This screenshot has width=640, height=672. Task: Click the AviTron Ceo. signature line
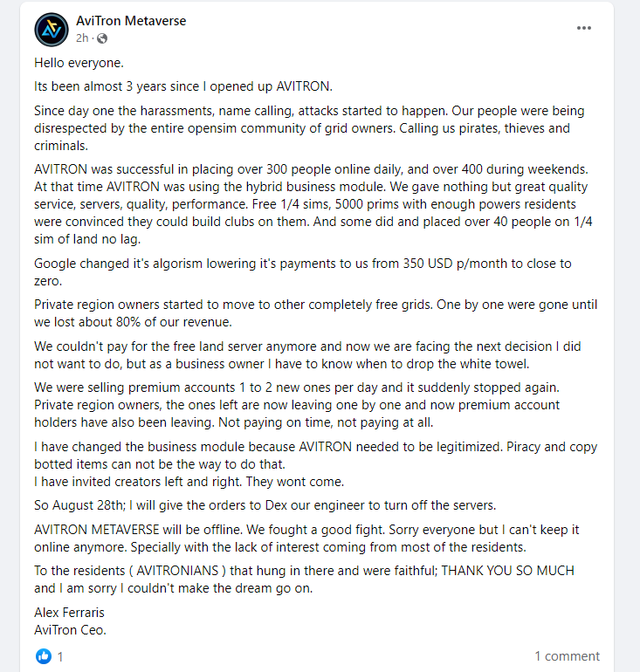tap(71, 630)
